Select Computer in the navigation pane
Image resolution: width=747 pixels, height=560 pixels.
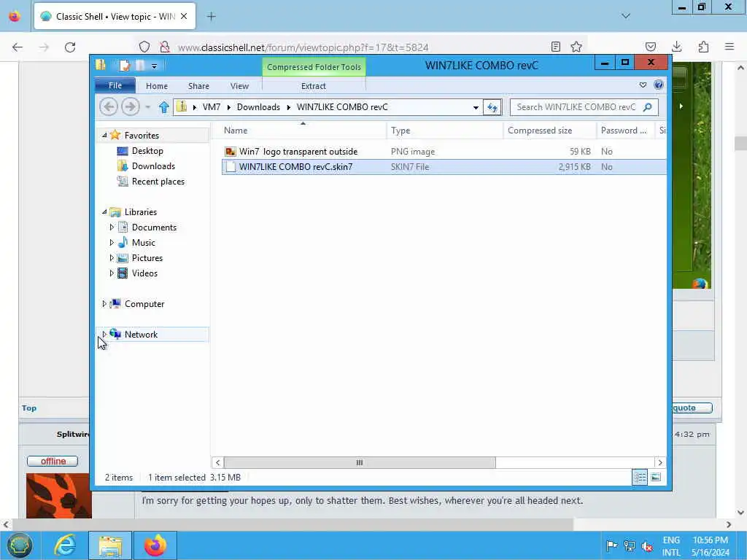pos(144,304)
